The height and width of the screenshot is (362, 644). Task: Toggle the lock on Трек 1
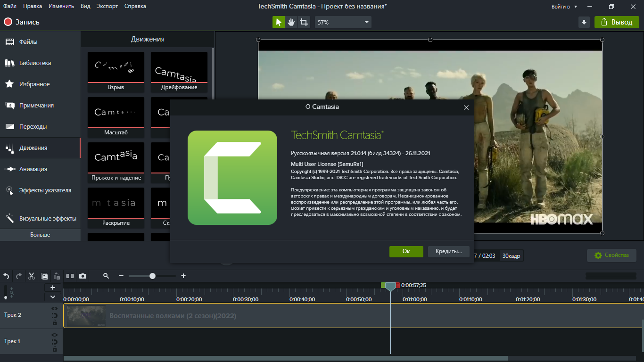point(54,349)
